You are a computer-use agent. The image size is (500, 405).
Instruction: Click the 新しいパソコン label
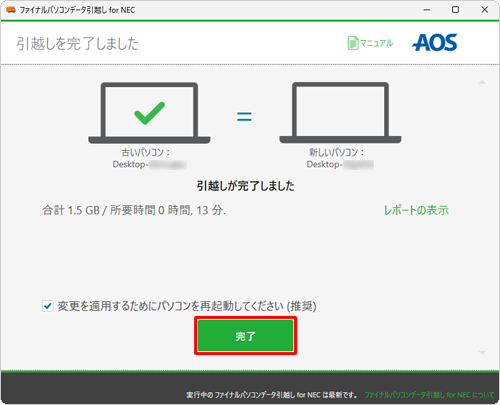tap(337, 152)
